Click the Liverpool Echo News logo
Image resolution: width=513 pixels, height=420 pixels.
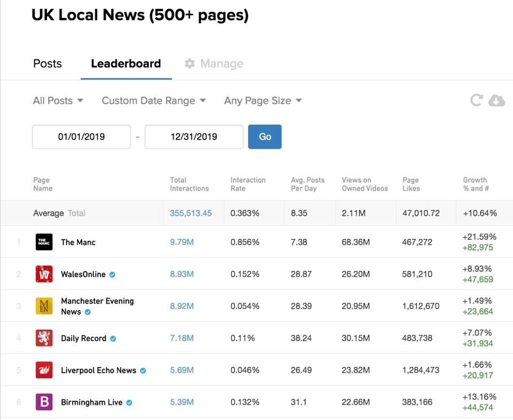pos(44,370)
